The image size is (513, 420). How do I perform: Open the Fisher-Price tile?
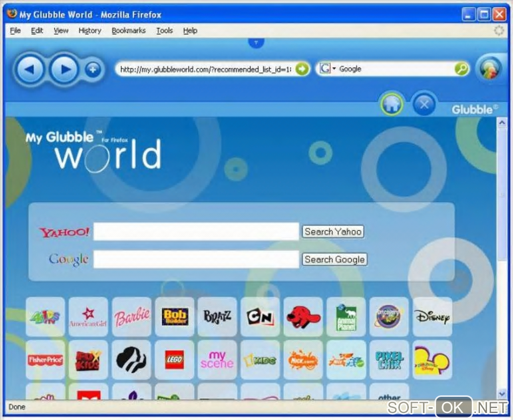(45, 360)
